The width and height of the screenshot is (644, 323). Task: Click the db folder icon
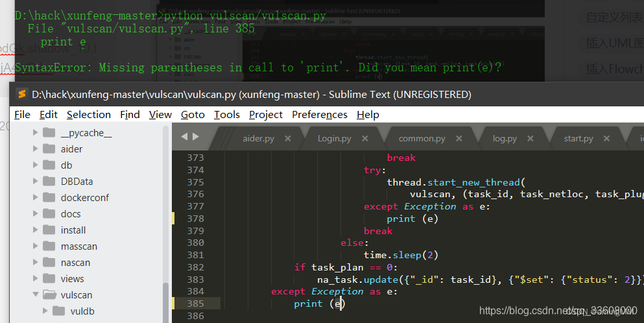click(x=49, y=165)
